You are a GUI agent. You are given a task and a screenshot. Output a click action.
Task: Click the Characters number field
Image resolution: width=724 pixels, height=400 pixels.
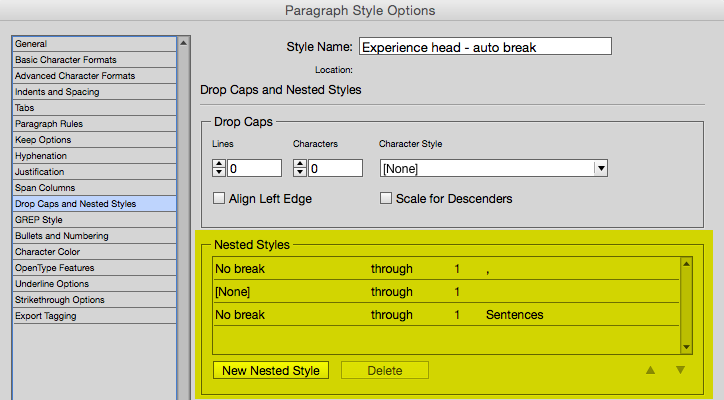(x=335, y=168)
